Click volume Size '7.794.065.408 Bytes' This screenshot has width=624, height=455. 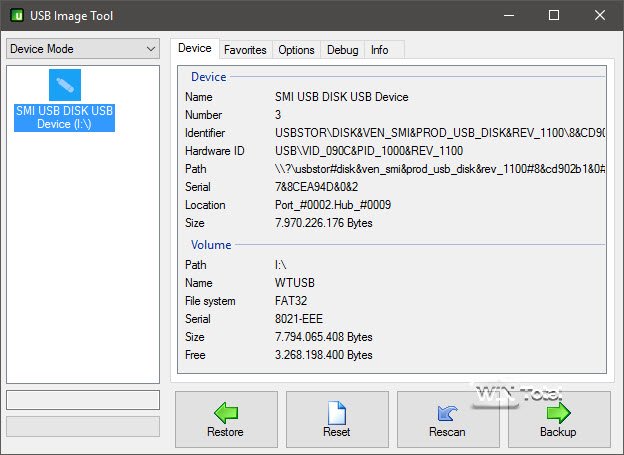[324, 337]
